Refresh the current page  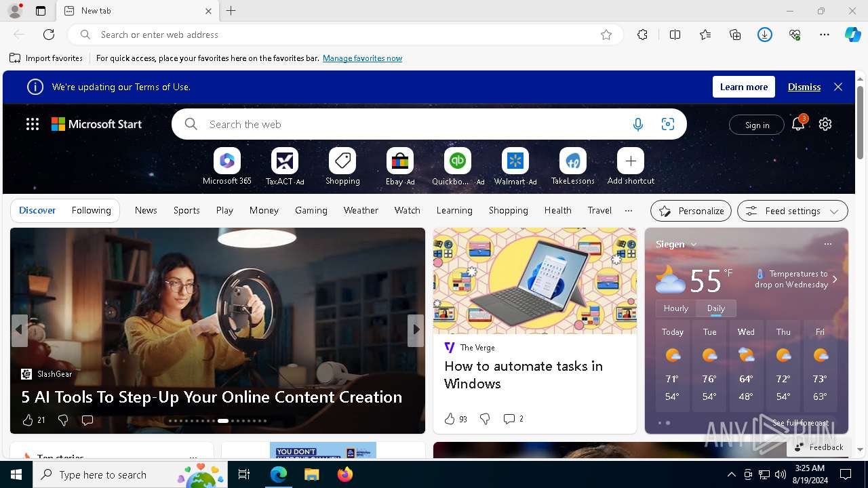click(49, 35)
